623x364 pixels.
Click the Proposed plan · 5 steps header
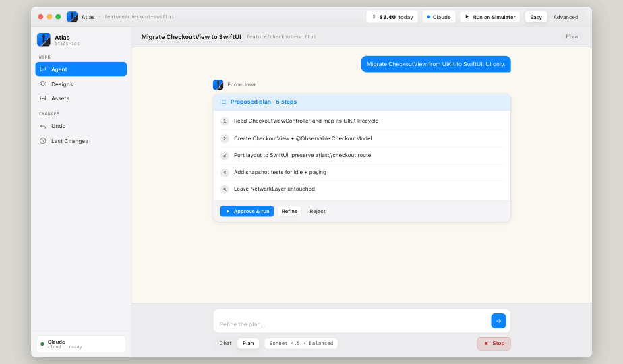[361, 102]
